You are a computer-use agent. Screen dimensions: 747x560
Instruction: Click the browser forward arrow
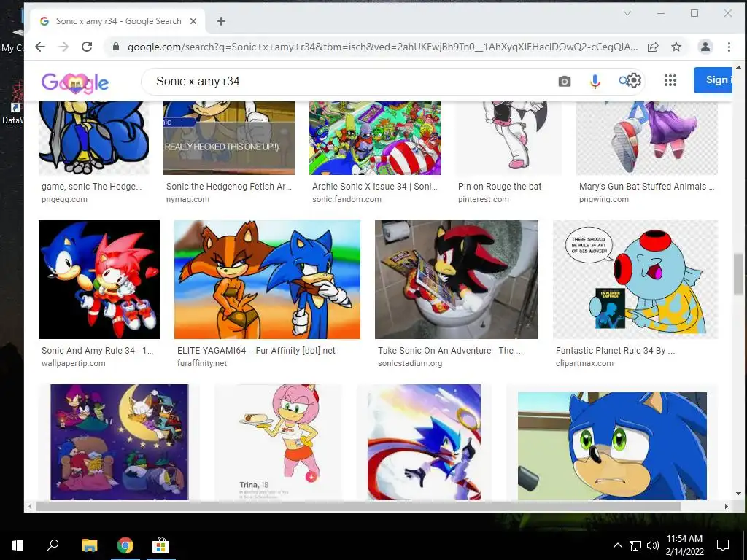pos(63,47)
